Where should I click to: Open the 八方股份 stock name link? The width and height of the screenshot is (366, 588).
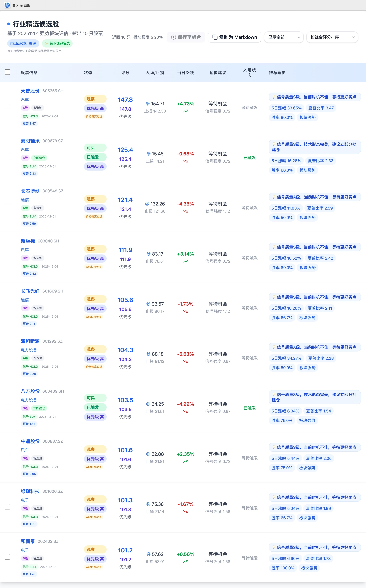click(x=30, y=391)
